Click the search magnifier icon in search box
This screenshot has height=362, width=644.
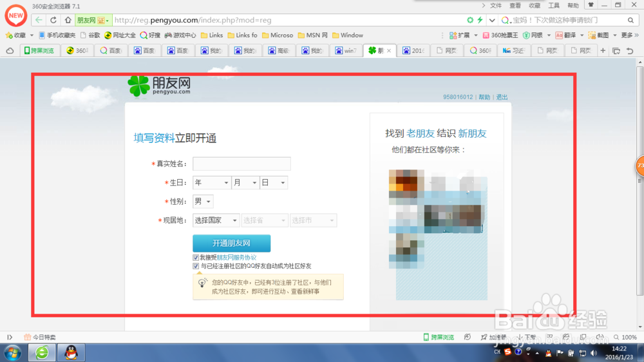630,20
